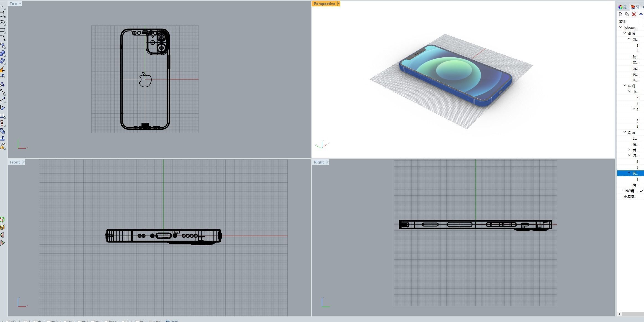Toggle the 中点 osnap checkbox
The width and height of the screenshot is (644, 322).
(x=35, y=321)
